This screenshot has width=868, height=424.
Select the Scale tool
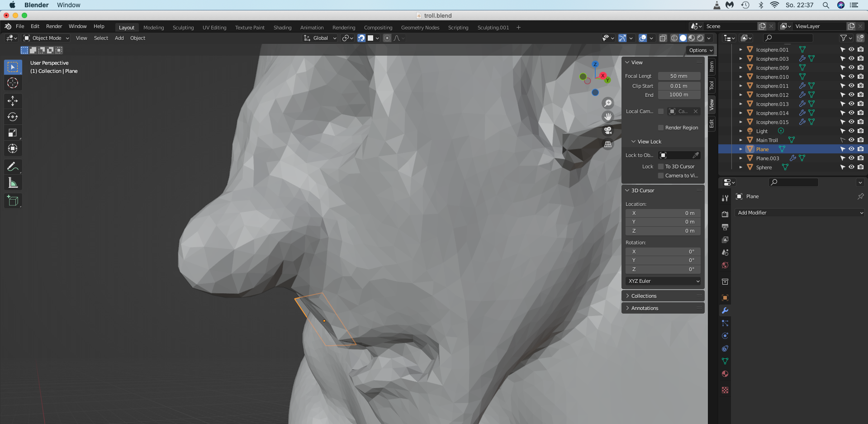13,133
